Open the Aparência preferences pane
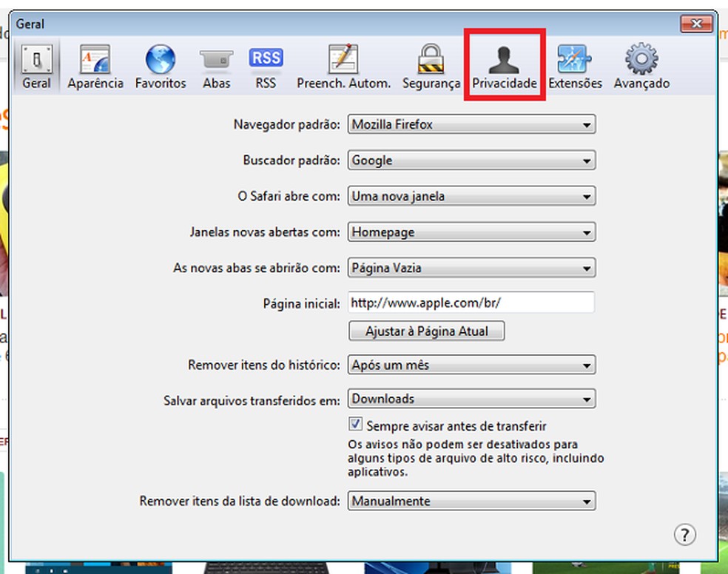 pyautogui.click(x=95, y=67)
